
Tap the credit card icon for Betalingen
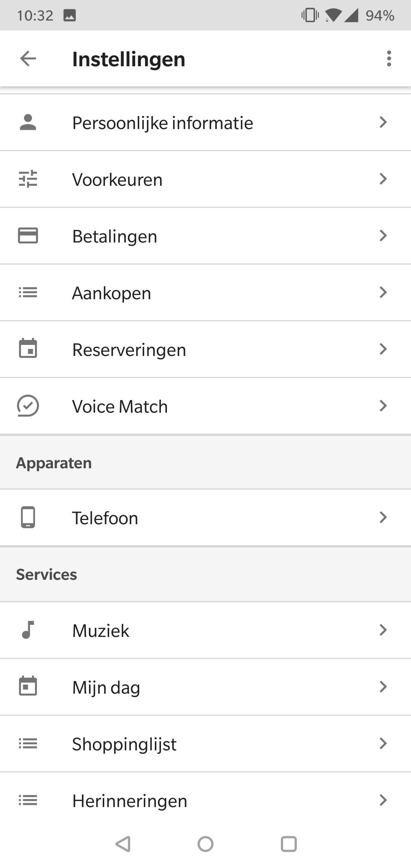coord(28,236)
